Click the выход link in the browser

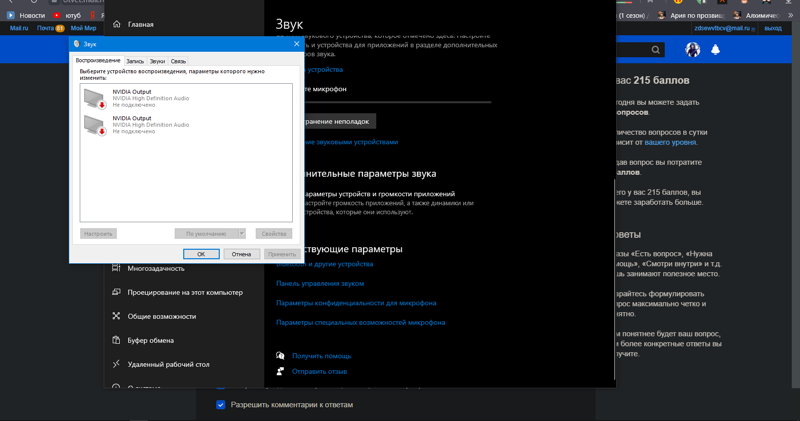(773, 29)
